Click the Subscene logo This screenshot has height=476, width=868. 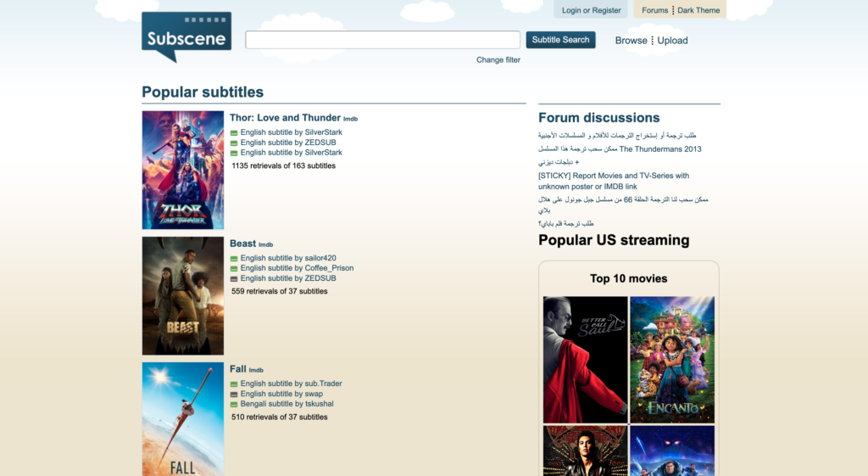click(x=186, y=36)
